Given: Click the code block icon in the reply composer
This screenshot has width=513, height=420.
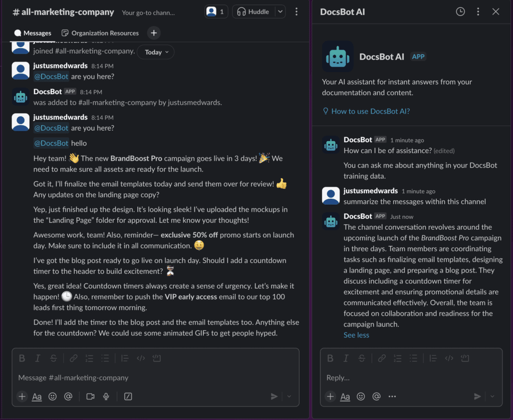Looking at the screenshot, I should pyautogui.click(x=465, y=358).
